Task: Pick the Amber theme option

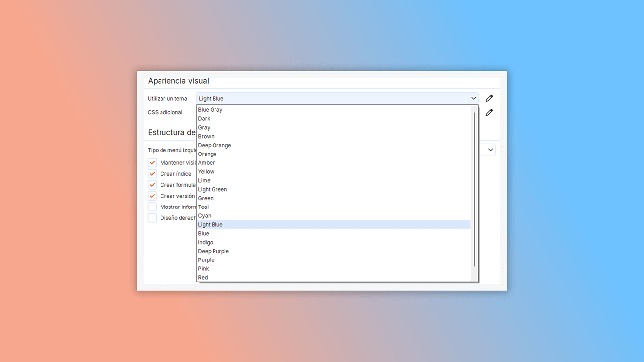Action: coord(206,162)
